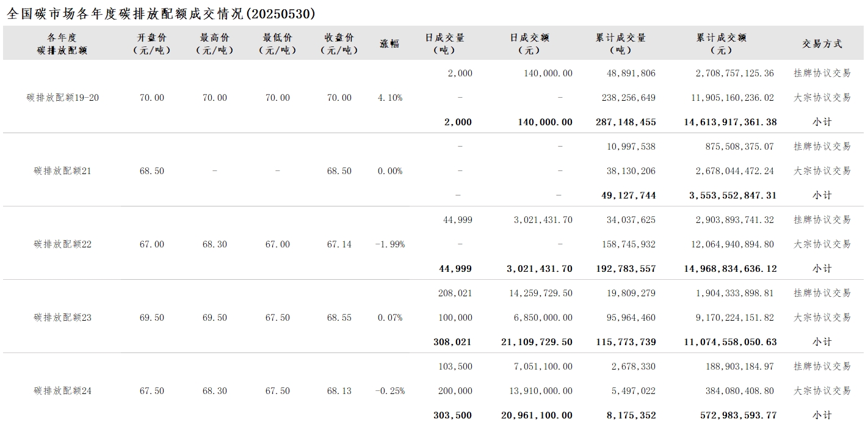The image size is (868, 427).
Task: Click the 涨幅 column header
Action: [389, 43]
